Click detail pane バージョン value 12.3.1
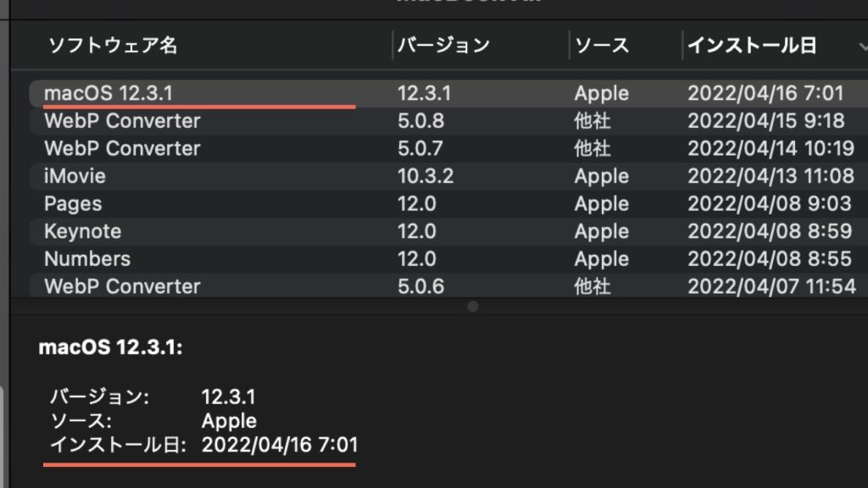The image size is (868, 488). click(x=228, y=396)
